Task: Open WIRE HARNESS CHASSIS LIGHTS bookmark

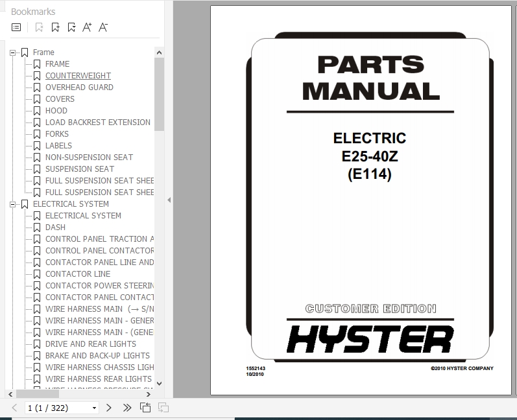Action: [99, 367]
